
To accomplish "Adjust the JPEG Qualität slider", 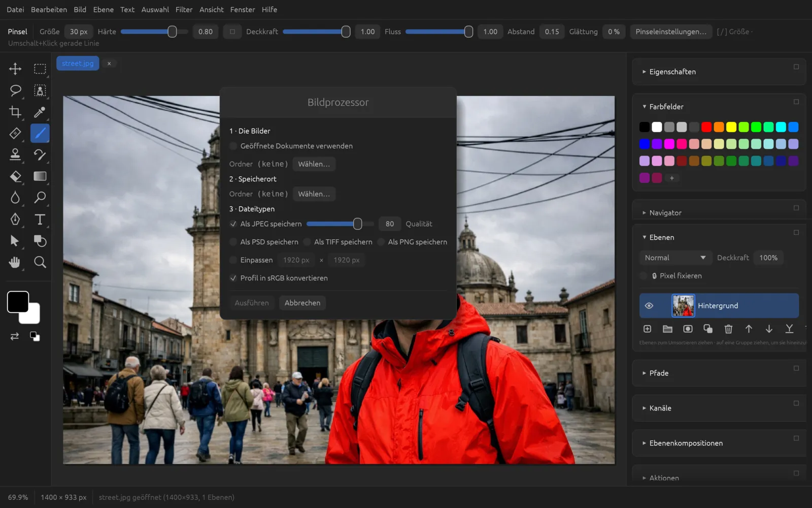I will click(340, 224).
